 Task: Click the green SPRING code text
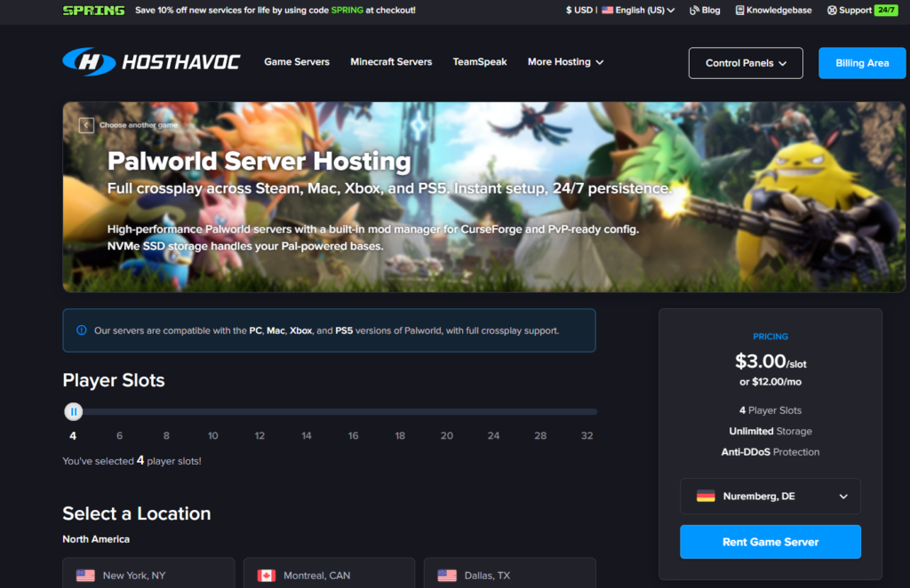347,10
